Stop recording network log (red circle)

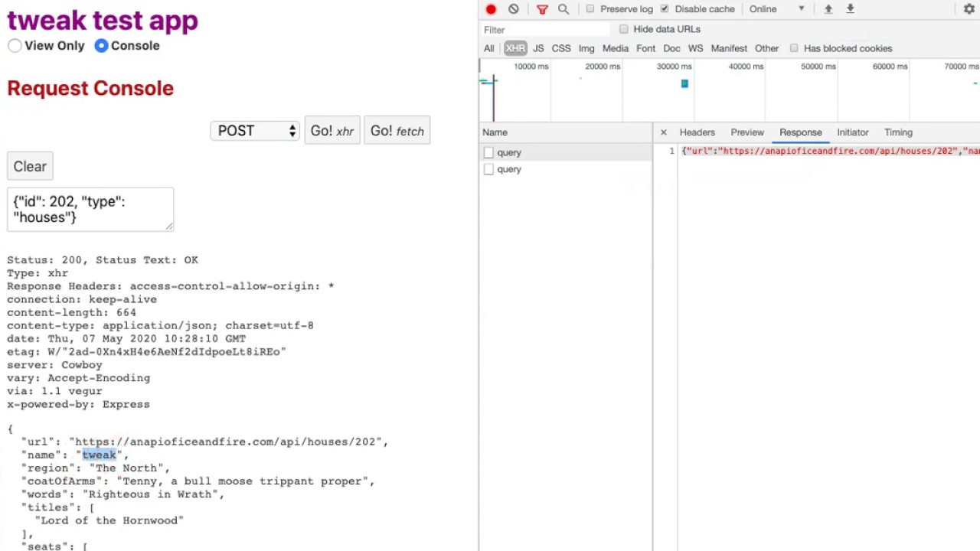click(491, 9)
